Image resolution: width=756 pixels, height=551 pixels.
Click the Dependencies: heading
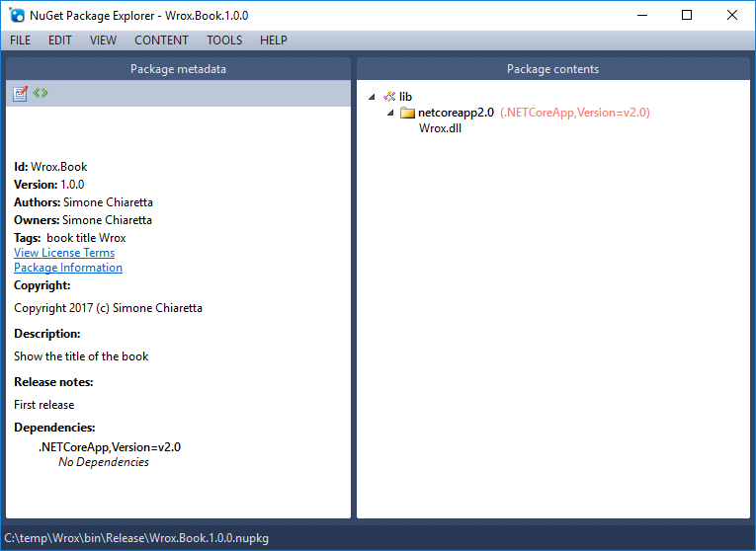(x=54, y=428)
